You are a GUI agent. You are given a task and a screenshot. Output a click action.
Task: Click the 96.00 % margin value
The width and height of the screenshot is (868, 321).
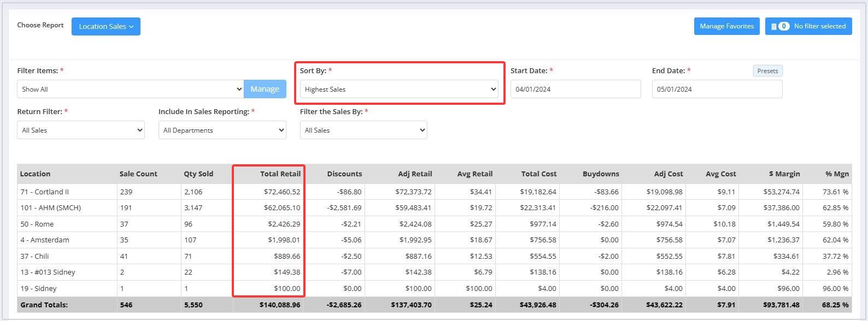835,288
